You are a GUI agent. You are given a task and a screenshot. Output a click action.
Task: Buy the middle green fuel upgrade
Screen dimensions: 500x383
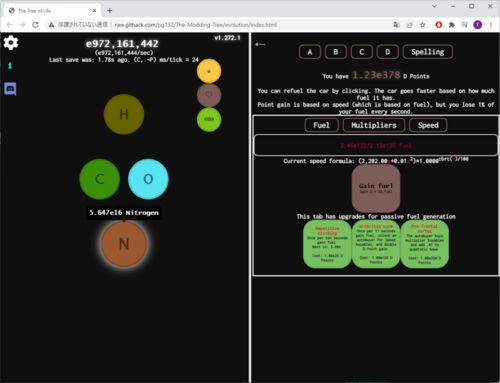tap(376, 244)
